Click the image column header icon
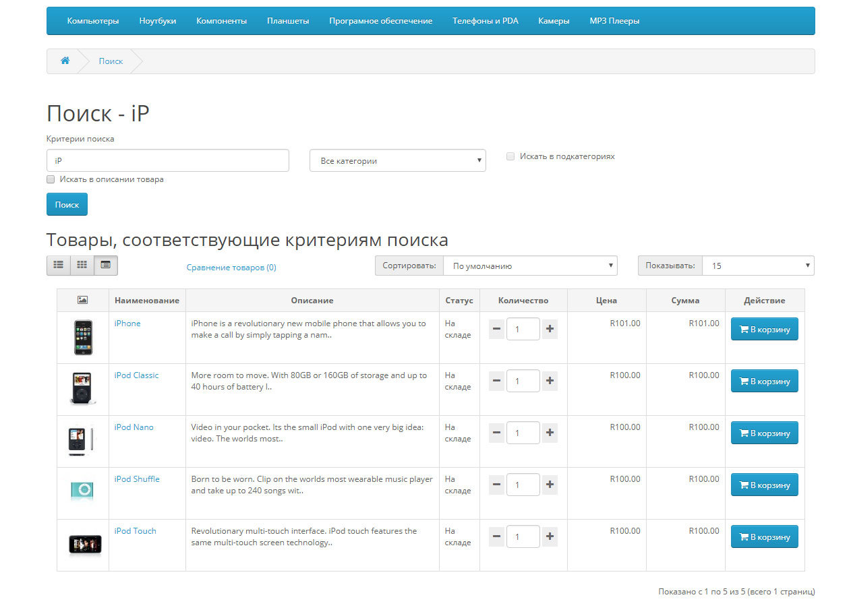This screenshot has height=616, width=849. pos(83,301)
